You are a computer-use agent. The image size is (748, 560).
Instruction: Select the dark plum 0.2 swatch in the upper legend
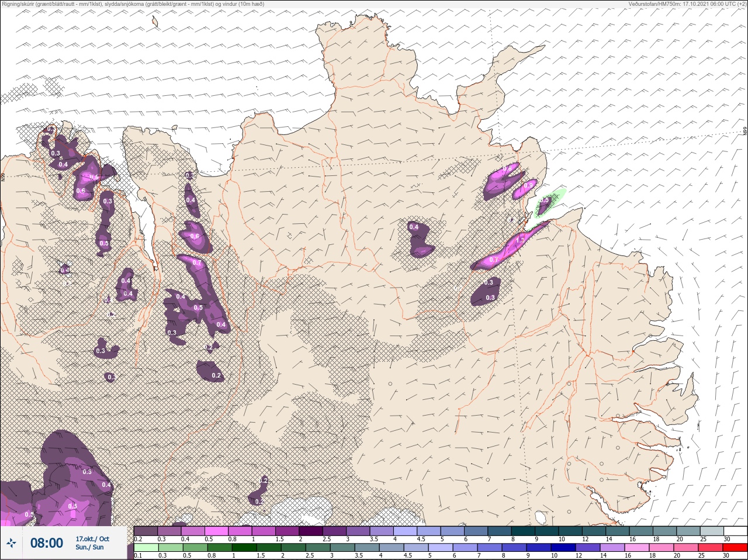click(x=146, y=531)
